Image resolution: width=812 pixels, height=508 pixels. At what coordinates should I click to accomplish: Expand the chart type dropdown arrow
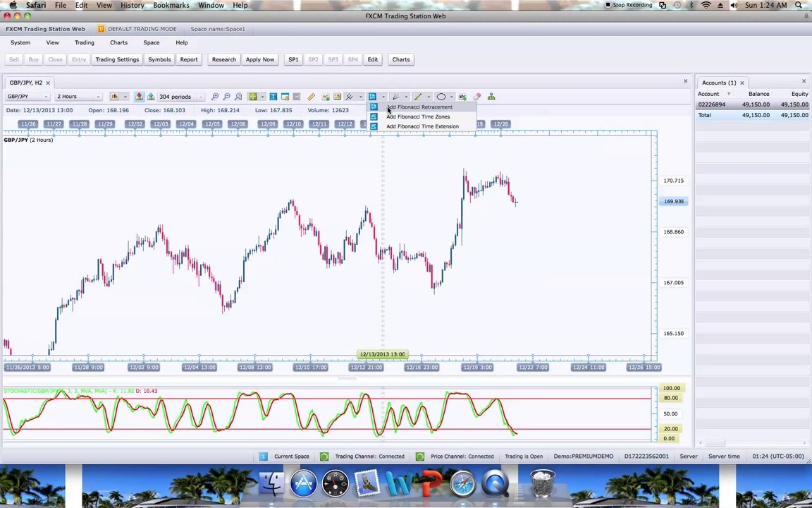[125, 97]
